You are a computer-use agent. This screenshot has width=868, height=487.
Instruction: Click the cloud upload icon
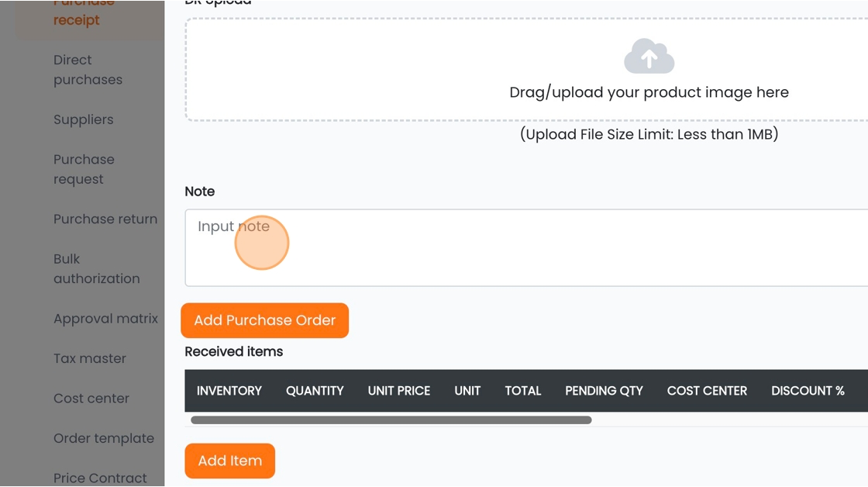tap(649, 56)
